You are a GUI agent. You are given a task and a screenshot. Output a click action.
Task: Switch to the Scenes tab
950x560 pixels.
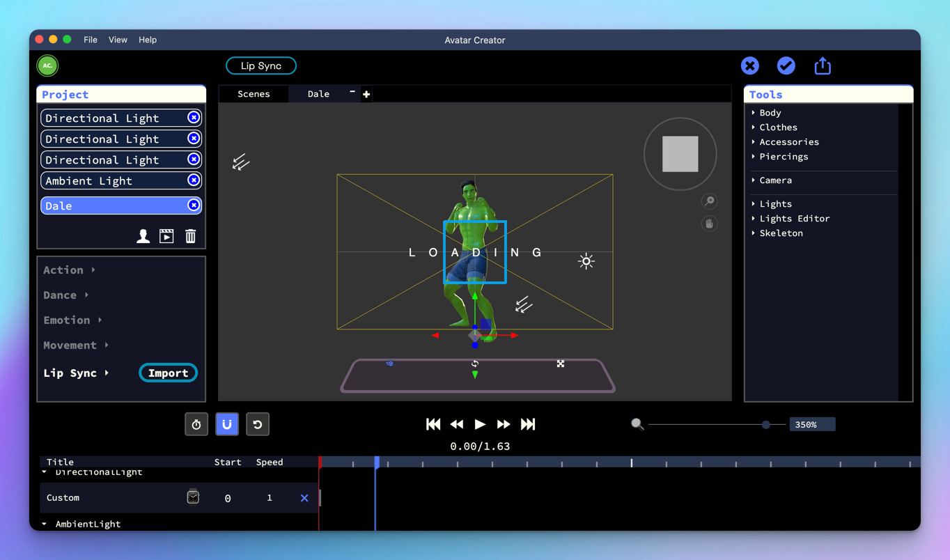pyautogui.click(x=254, y=94)
